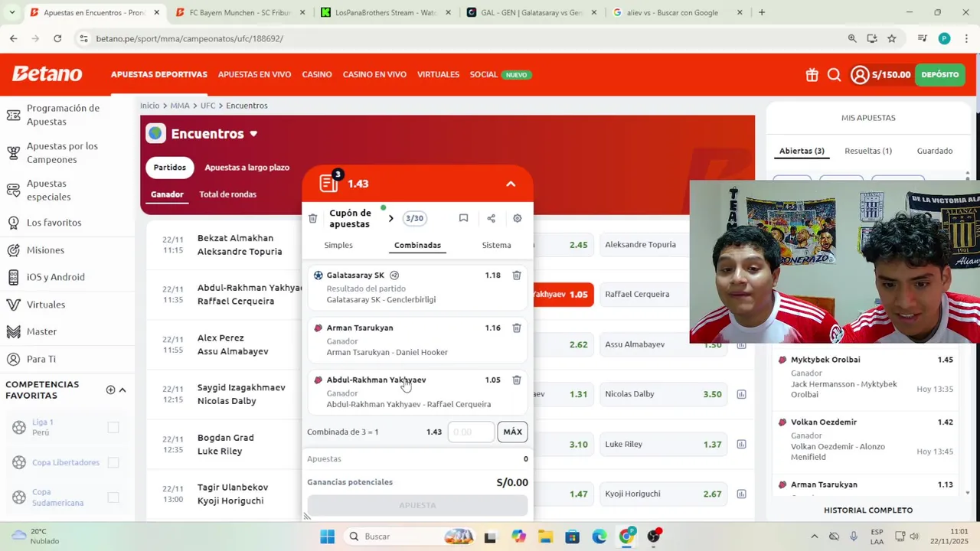Click the green Depósito button
Image resolution: width=980 pixels, height=551 pixels.
[940, 74]
